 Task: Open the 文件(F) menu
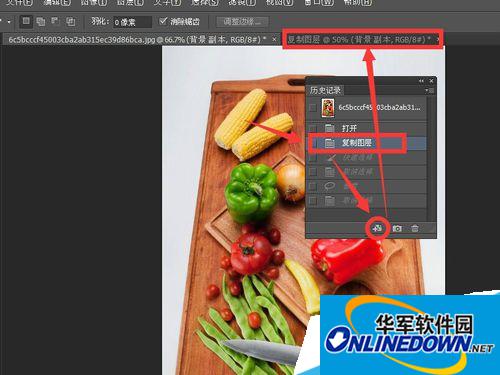point(19,3)
